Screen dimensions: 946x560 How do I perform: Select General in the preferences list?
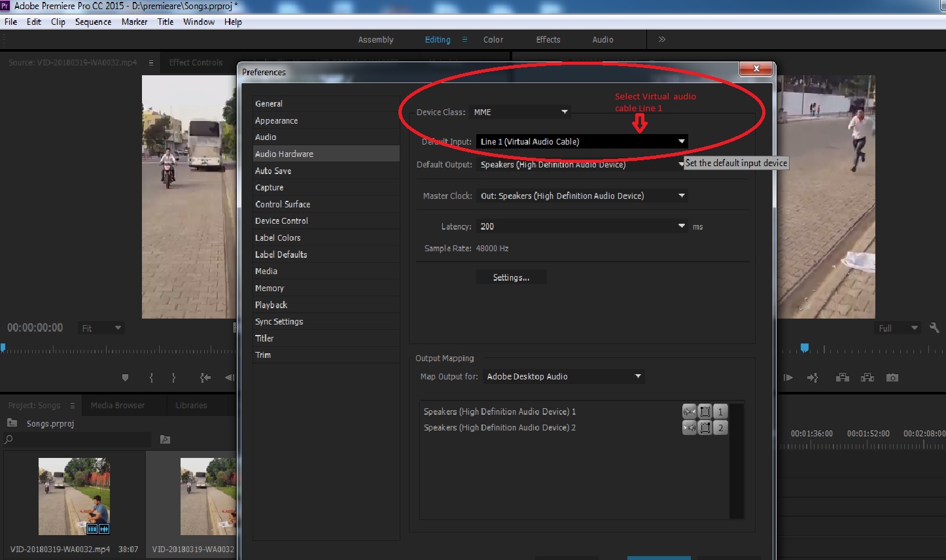[326, 103]
